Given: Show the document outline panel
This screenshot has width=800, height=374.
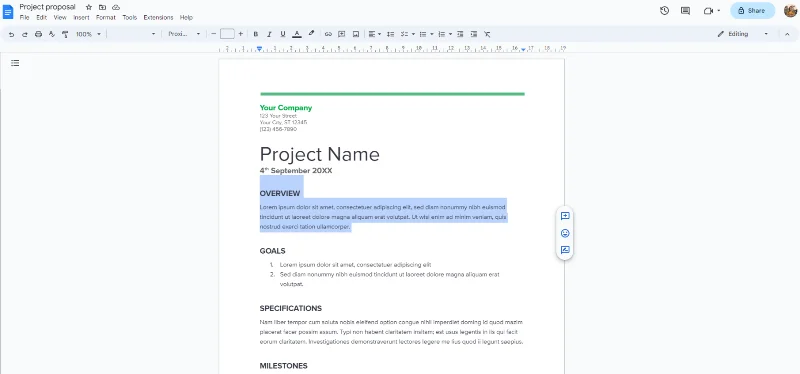Looking at the screenshot, I should tap(15, 63).
